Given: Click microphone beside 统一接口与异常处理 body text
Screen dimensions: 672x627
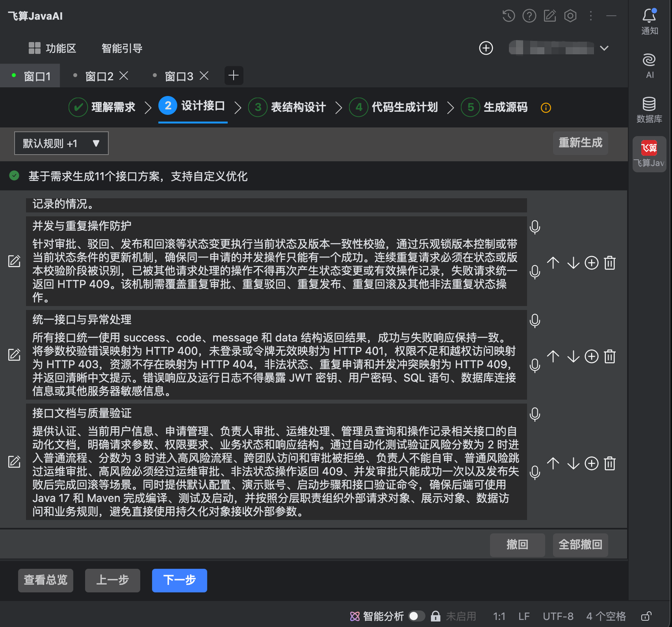Looking at the screenshot, I should [x=535, y=366].
